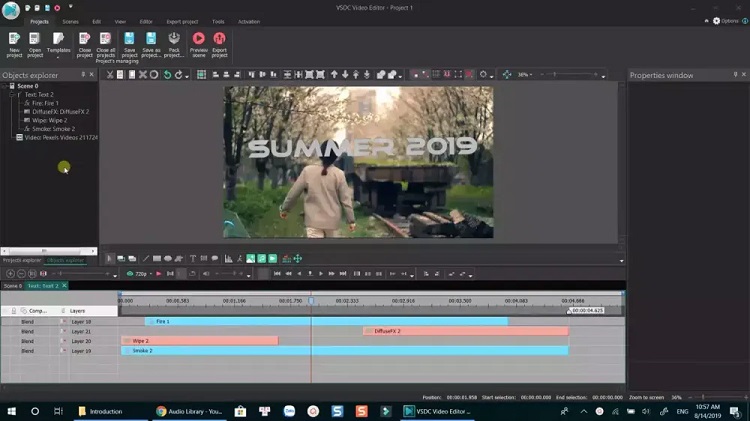
Task: Open the Tools ribbon tab
Action: [x=218, y=22]
